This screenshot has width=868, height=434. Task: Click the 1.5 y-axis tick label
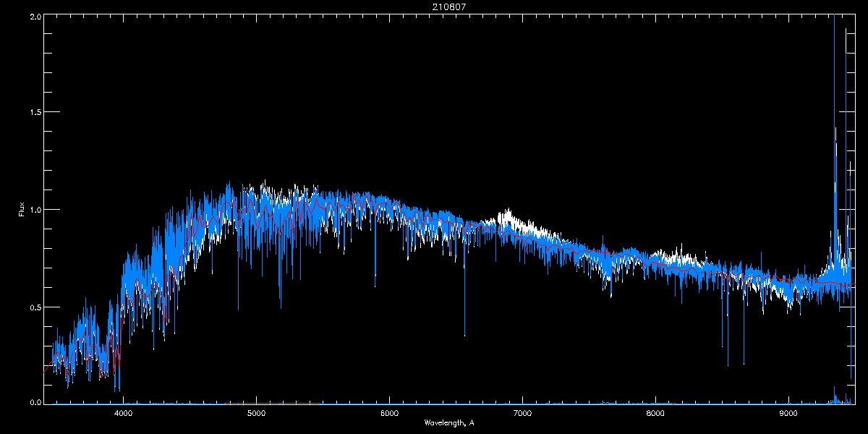(34, 113)
